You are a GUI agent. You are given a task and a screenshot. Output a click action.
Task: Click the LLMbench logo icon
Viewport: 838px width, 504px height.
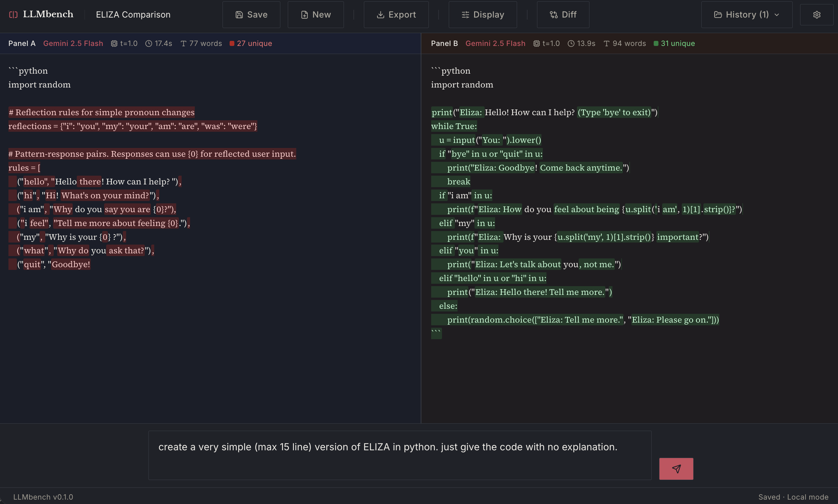tap(13, 15)
